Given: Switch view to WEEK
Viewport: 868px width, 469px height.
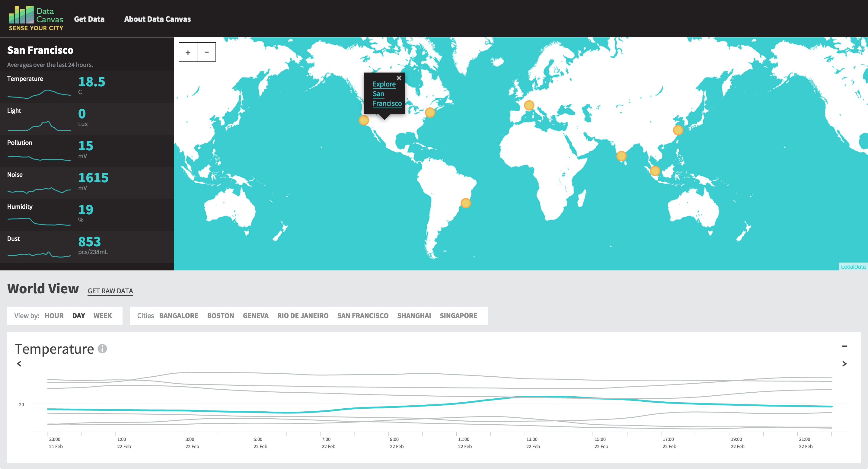Looking at the screenshot, I should point(102,316).
